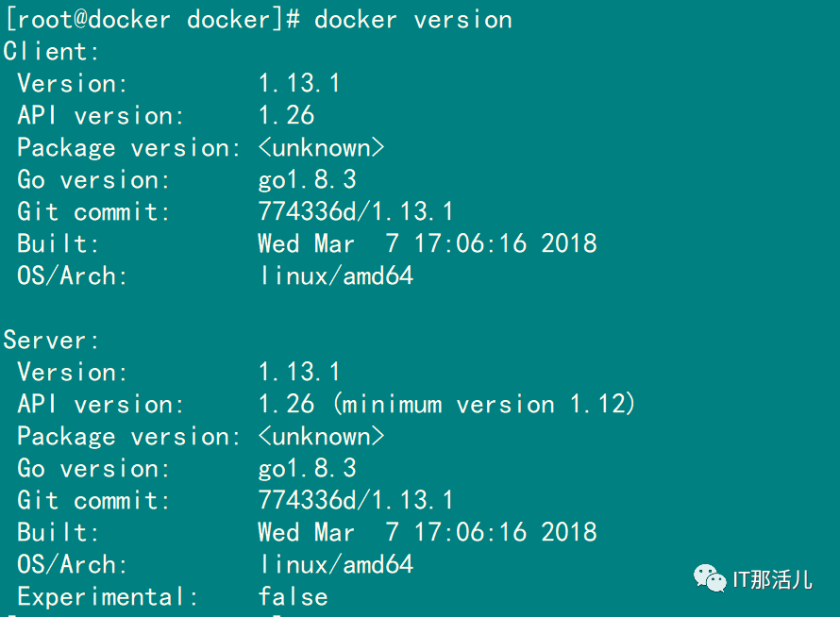Click the Server Git commit hash
The height and width of the screenshot is (617, 840).
click(x=355, y=500)
